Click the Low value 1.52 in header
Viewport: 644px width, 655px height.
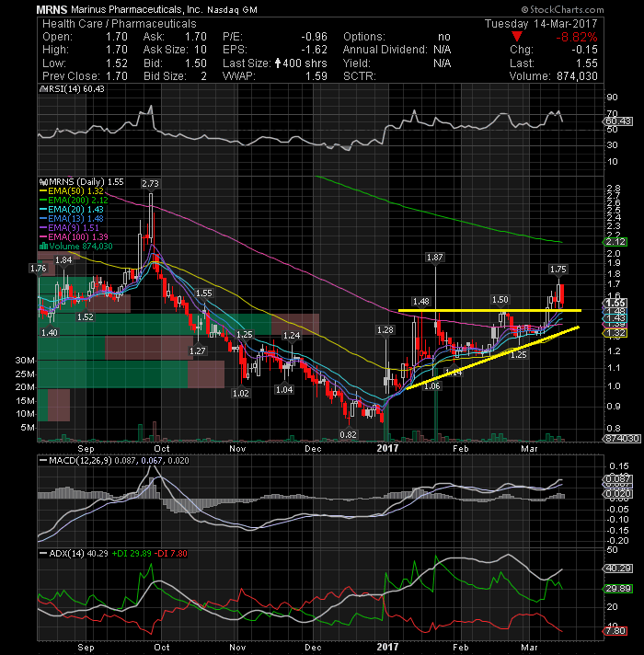click(117, 63)
